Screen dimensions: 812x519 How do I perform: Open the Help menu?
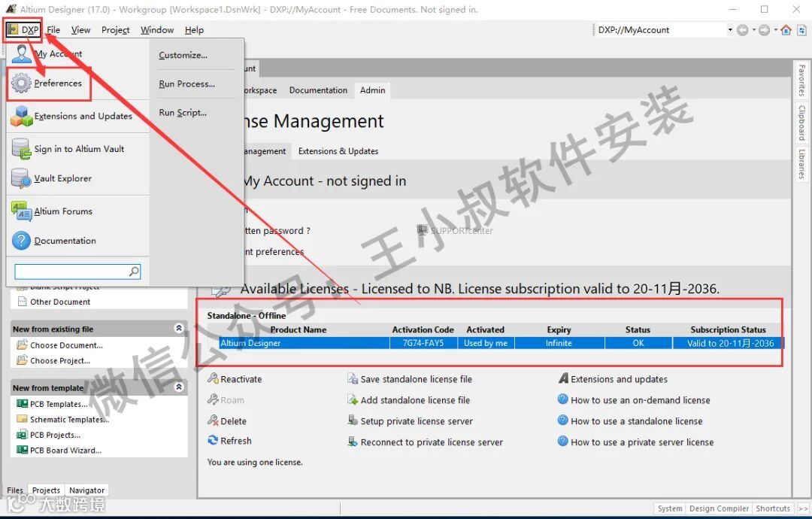(x=194, y=30)
